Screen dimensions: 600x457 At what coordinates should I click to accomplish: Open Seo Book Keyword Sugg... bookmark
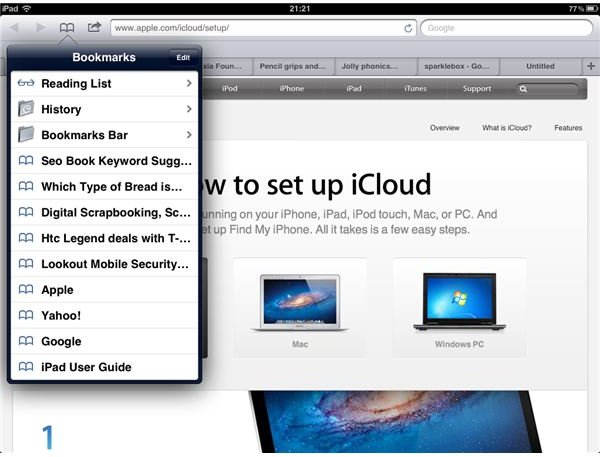point(104,161)
